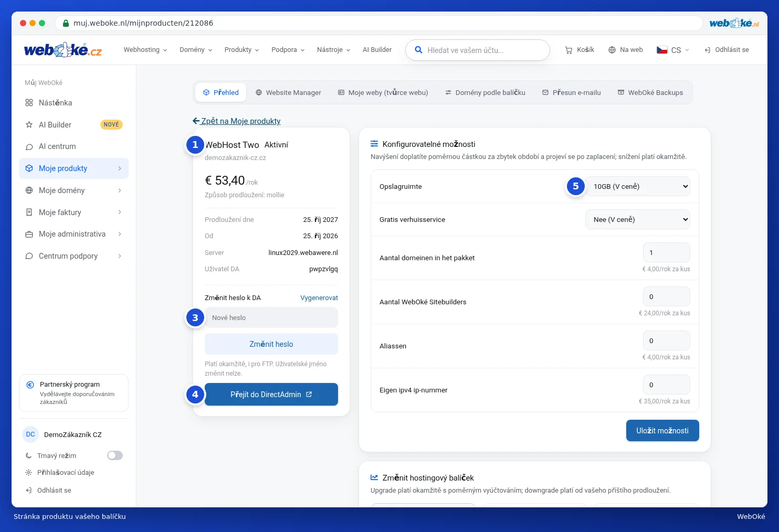Click the Moje domény globe icon
Viewport: 779px width, 532px height.
coord(29,190)
